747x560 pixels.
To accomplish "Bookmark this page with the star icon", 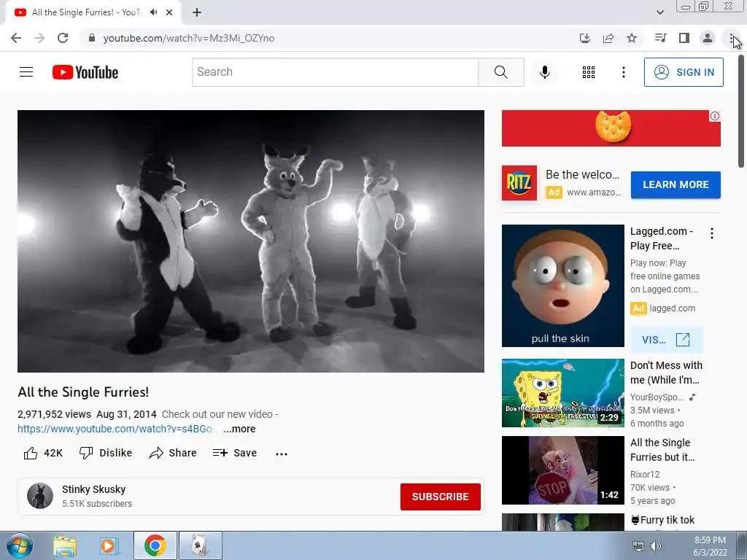I will pos(632,38).
